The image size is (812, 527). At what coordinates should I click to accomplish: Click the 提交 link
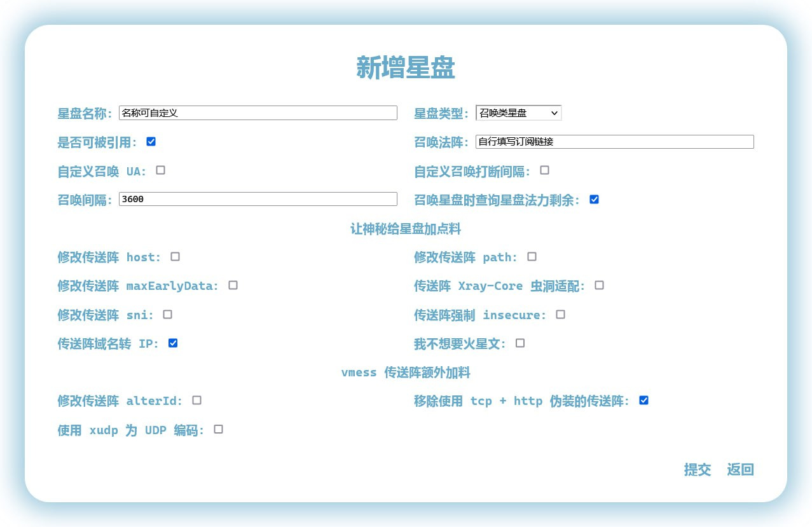click(x=697, y=470)
